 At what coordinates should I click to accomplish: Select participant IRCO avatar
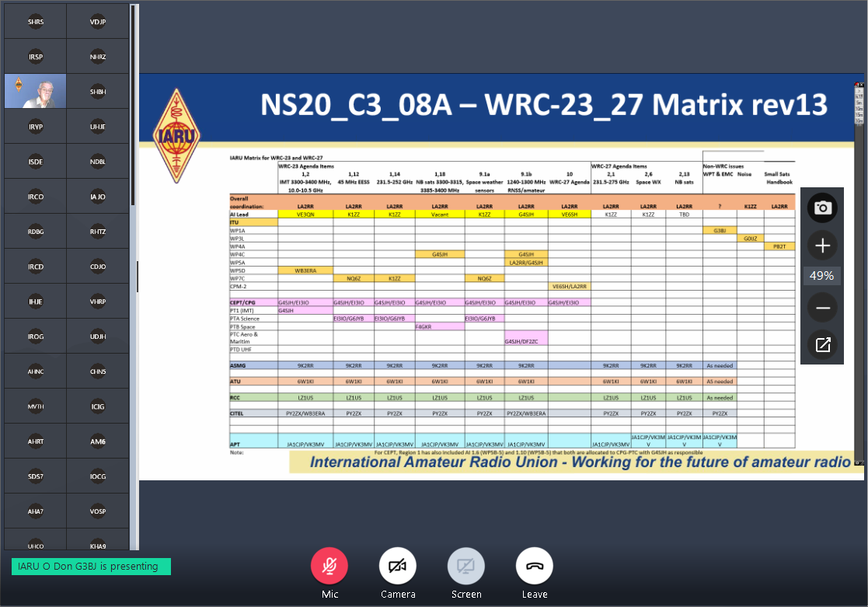pyautogui.click(x=36, y=197)
